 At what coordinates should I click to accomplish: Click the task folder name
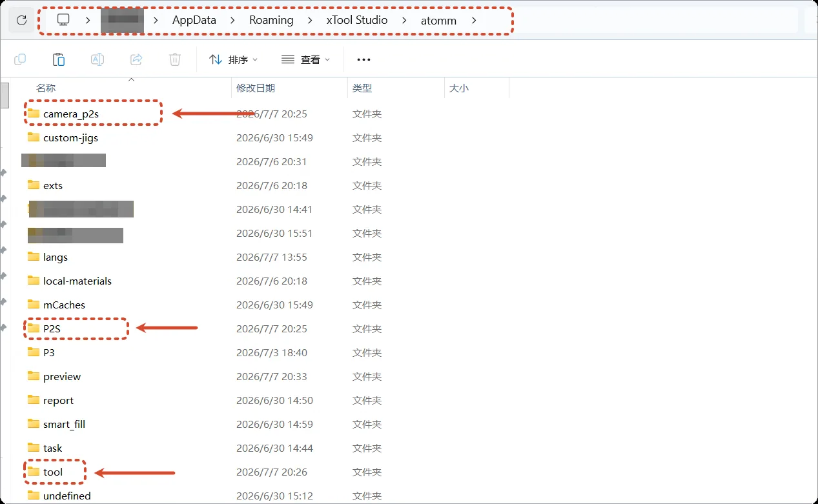click(53, 449)
